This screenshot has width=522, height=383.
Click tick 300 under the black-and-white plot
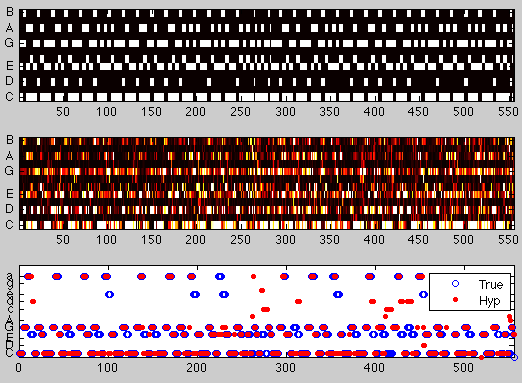[x=285, y=112]
